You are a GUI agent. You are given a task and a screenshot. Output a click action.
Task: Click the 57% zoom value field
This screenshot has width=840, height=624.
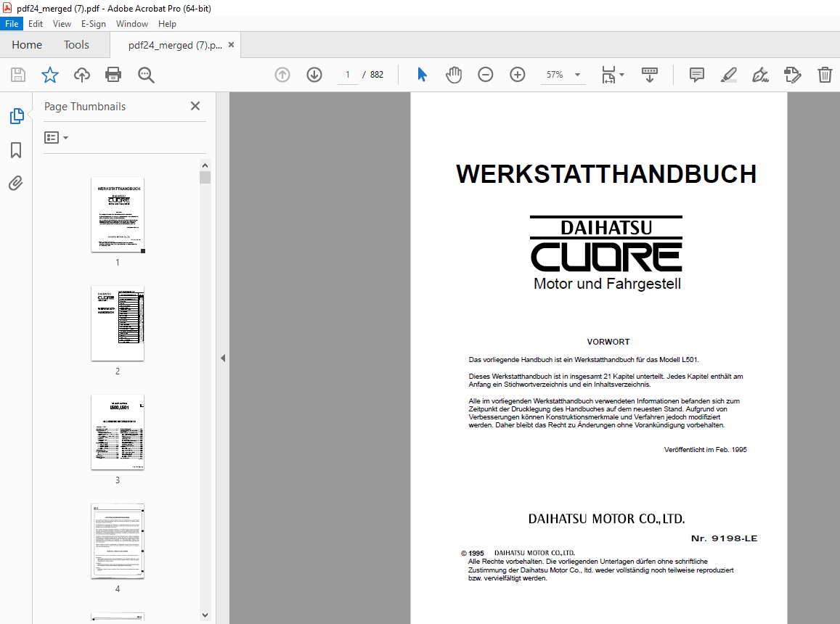pos(555,75)
